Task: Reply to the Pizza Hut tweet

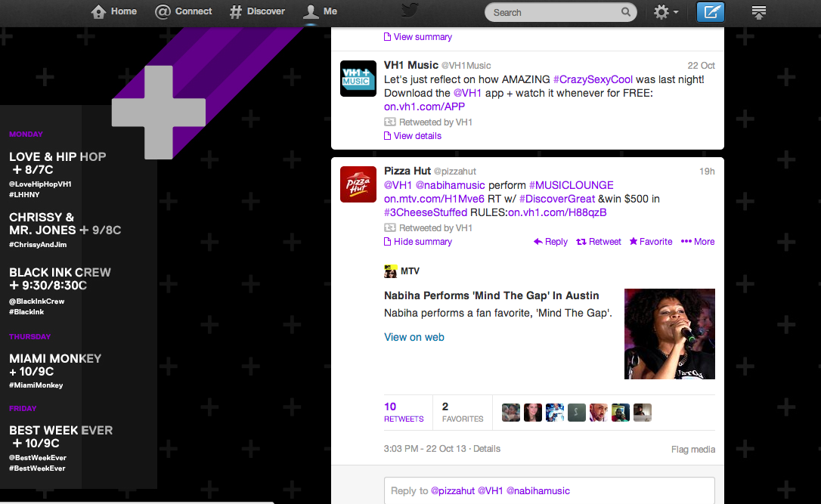Action: pyautogui.click(x=550, y=242)
